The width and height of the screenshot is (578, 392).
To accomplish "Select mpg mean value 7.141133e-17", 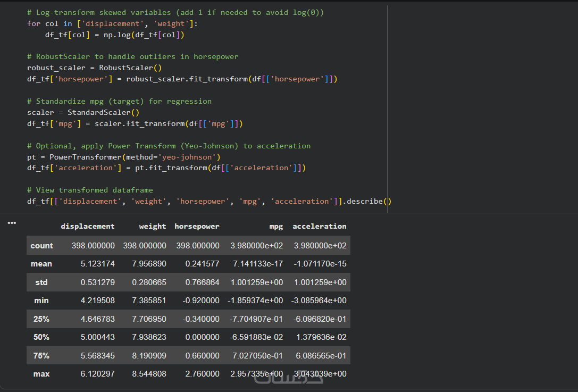I will (x=258, y=264).
